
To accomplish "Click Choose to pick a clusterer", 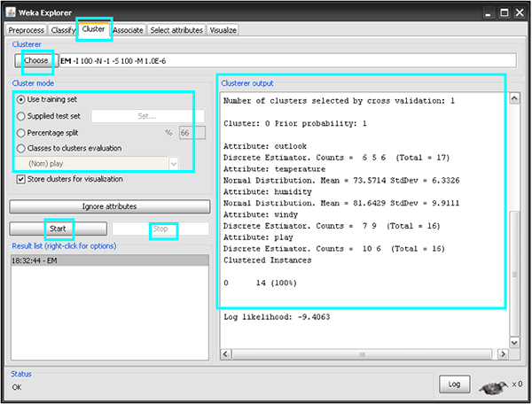I will click(36, 60).
